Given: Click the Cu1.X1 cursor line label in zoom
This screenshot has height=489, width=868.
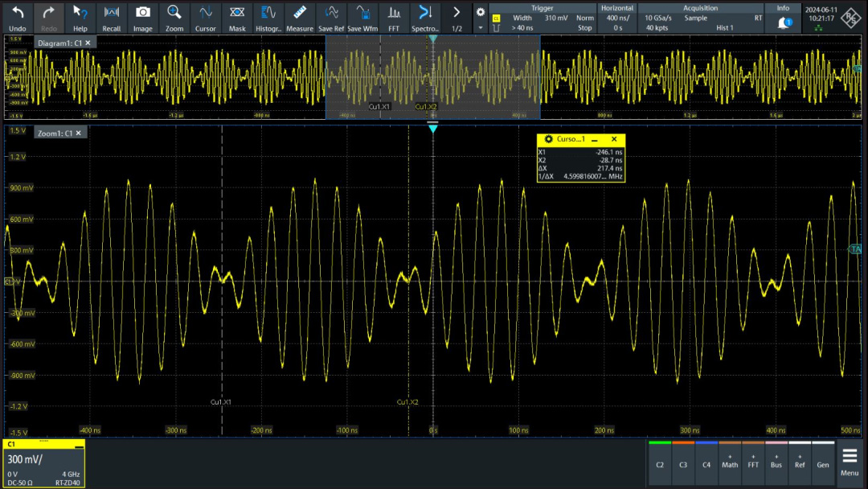Looking at the screenshot, I should [221, 402].
